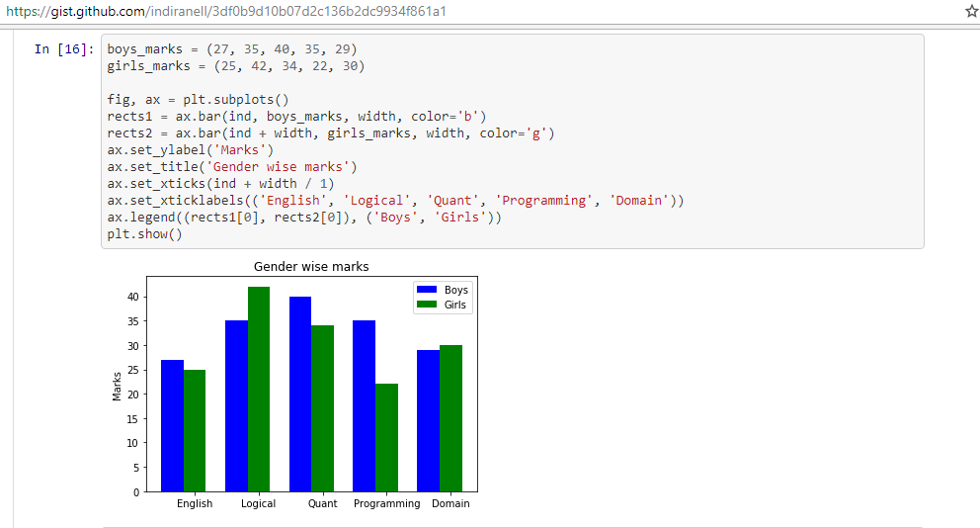Click the ax.set_xticklabels code line
Image resolution: width=980 pixels, height=528 pixels.
[x=395, y=201]
